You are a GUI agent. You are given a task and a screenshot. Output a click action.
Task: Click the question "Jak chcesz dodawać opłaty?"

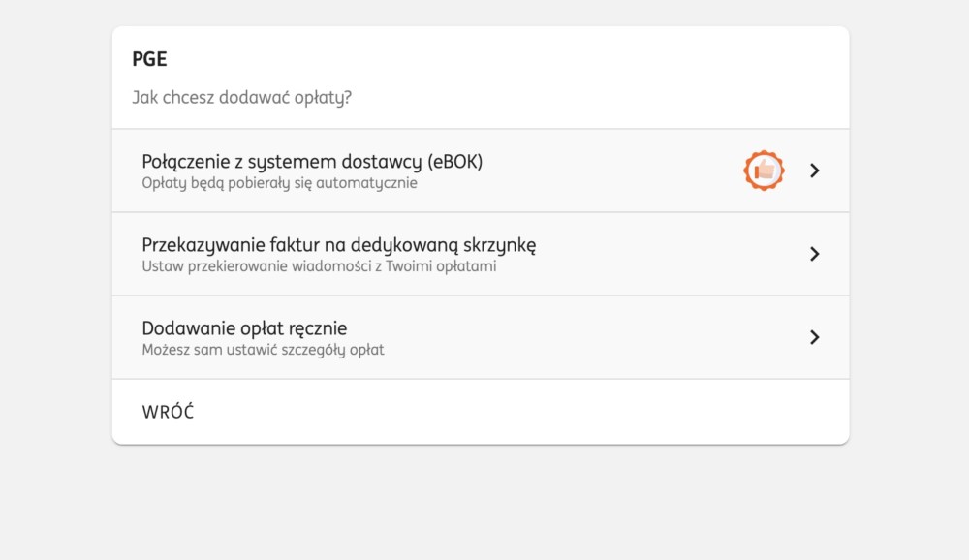(241, 98)
